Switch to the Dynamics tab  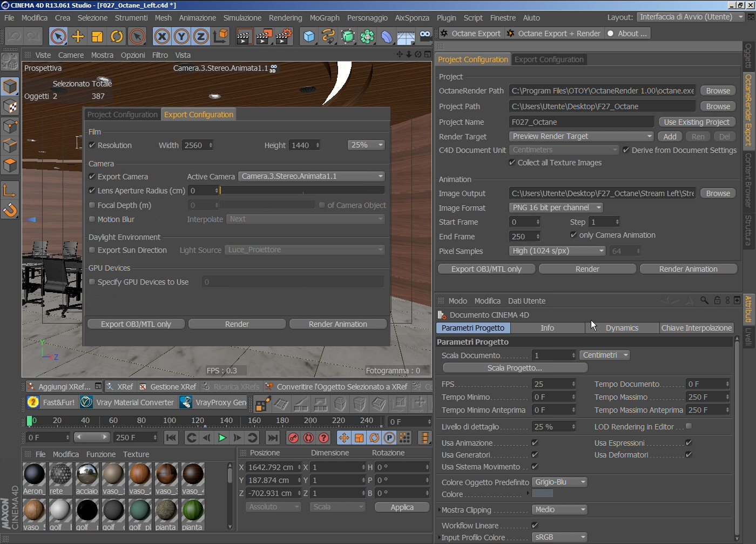(622, 328)
